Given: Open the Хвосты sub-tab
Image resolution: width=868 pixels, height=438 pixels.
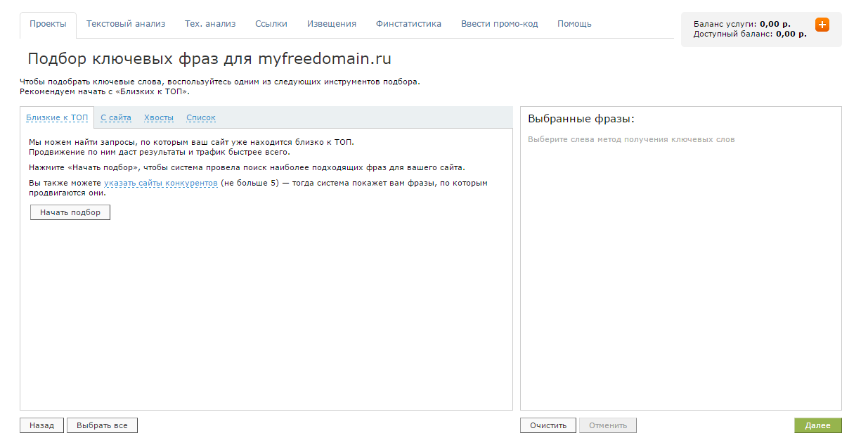Looking at the screenshot, I should [159, 118].
